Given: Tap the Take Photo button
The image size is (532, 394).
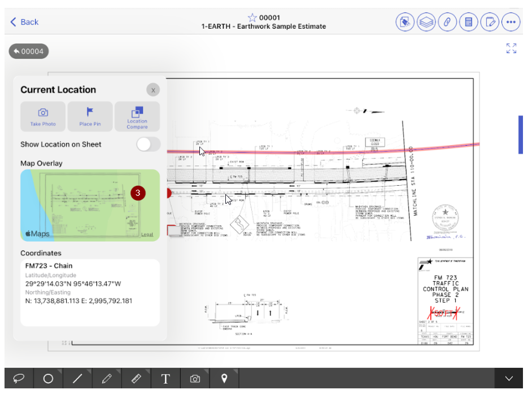Looking at the screenshot, I should [42, 116].
